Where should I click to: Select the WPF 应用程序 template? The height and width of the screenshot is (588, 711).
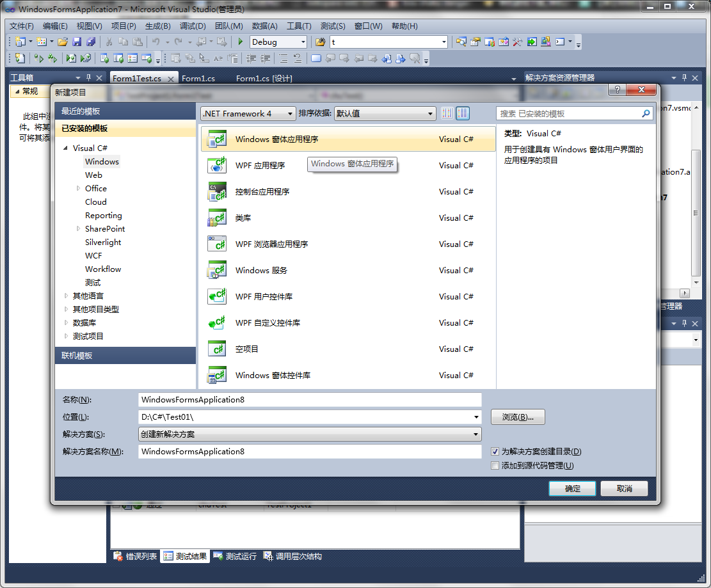pyautogui.click(x=348, y=166)
